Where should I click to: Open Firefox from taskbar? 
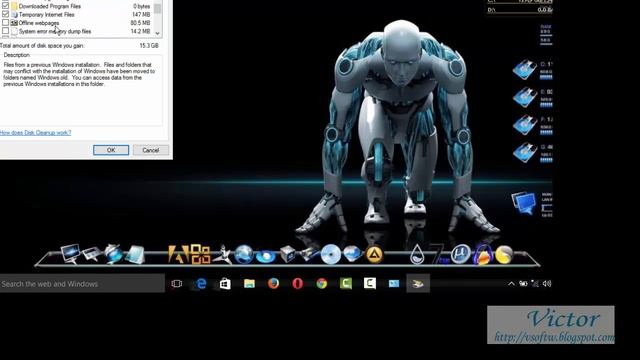coord(273,284)
